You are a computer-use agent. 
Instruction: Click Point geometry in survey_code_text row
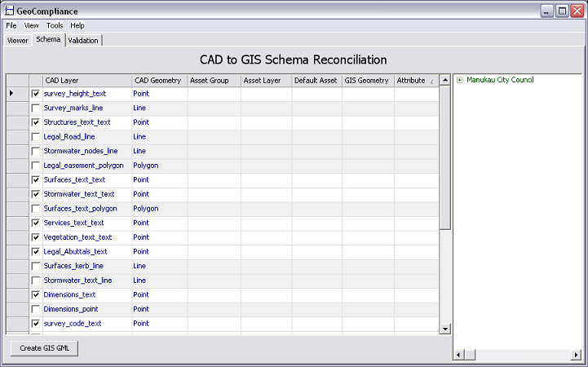click(141, 324)
